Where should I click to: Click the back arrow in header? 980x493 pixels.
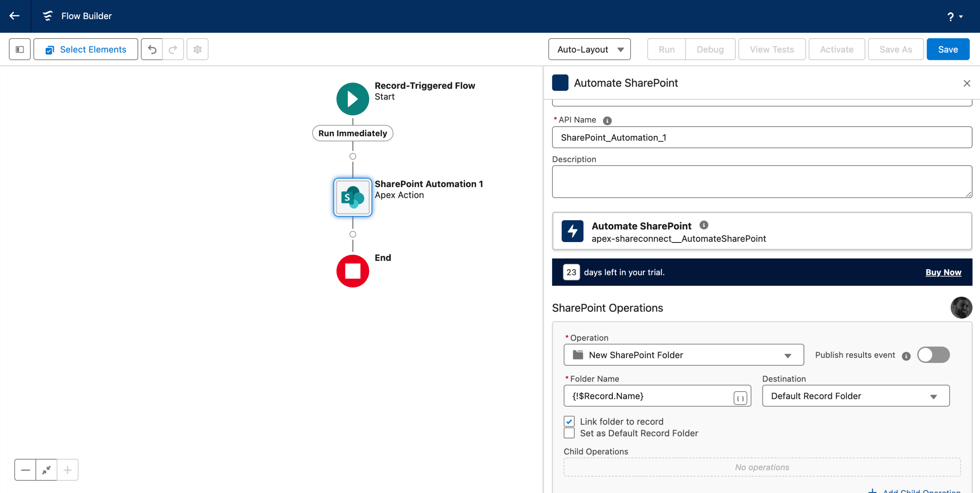pyautogui.click(x=14, y=16)
